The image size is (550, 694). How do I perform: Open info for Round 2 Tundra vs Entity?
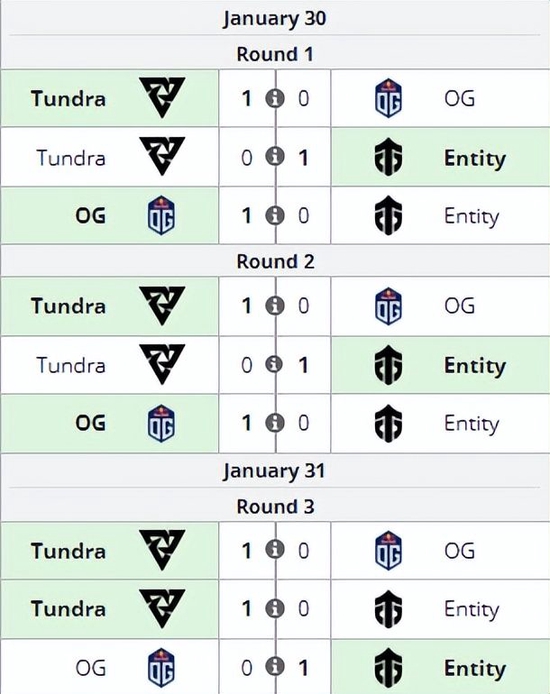[275, 364]
